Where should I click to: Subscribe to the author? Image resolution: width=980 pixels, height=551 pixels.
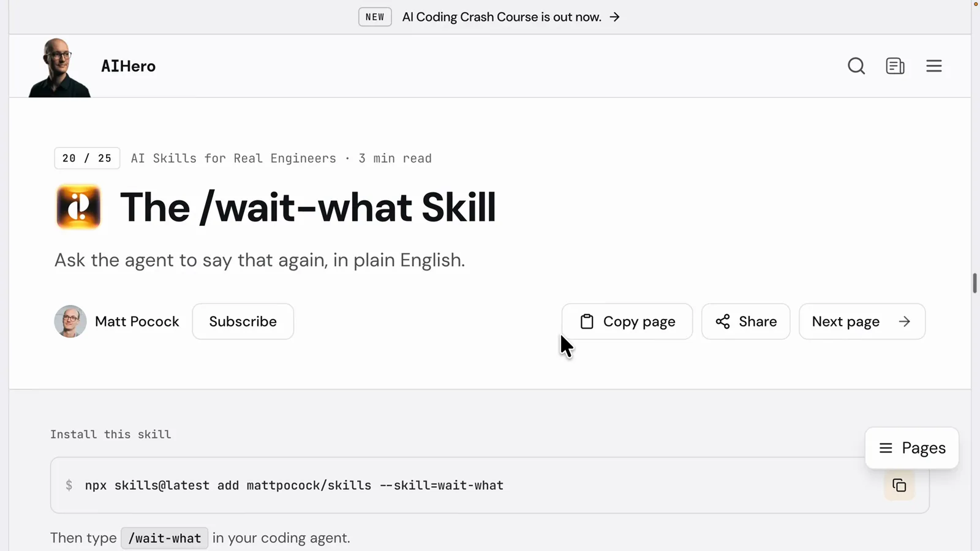(243, 321)
